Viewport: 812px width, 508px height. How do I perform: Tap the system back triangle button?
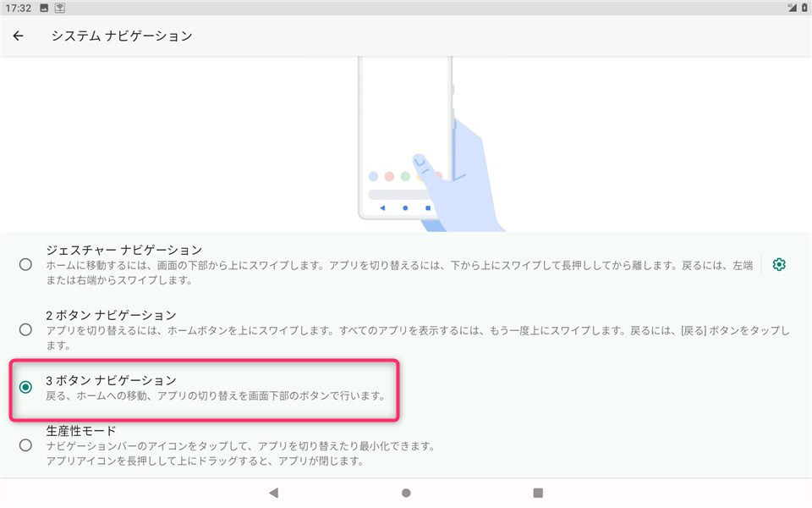tap(274, 493)
